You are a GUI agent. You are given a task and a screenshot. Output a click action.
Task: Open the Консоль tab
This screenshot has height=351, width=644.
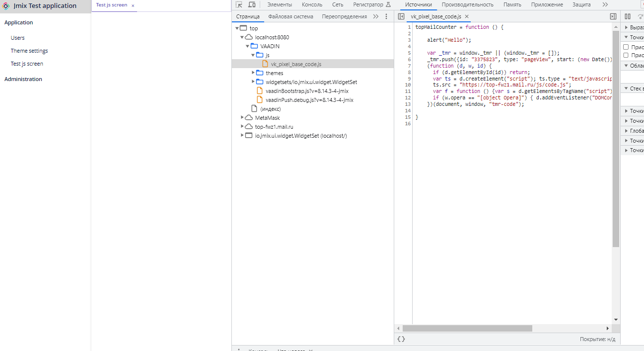coord(312,4)
